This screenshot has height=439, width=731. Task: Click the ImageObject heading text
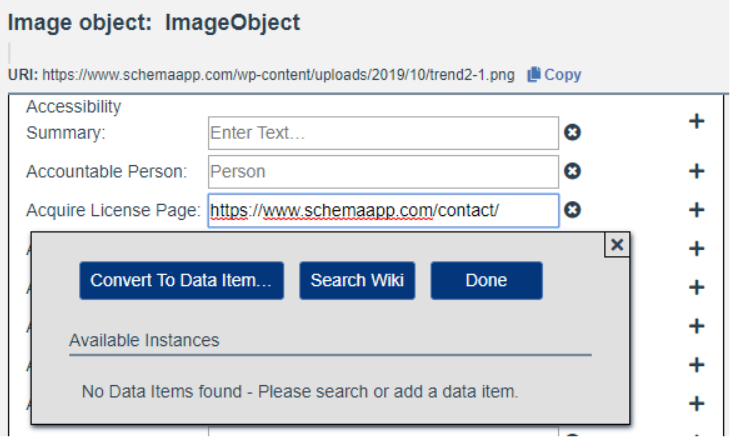[x=233, y=22]
